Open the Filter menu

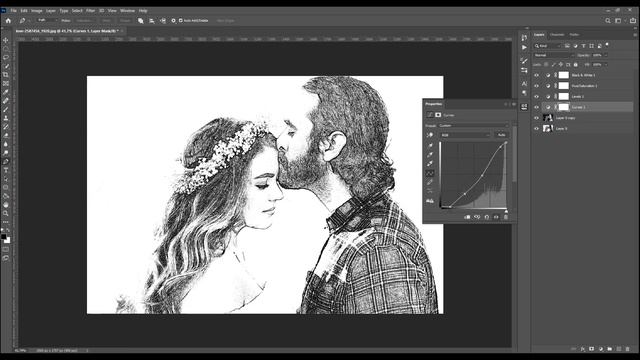(91, 11)
